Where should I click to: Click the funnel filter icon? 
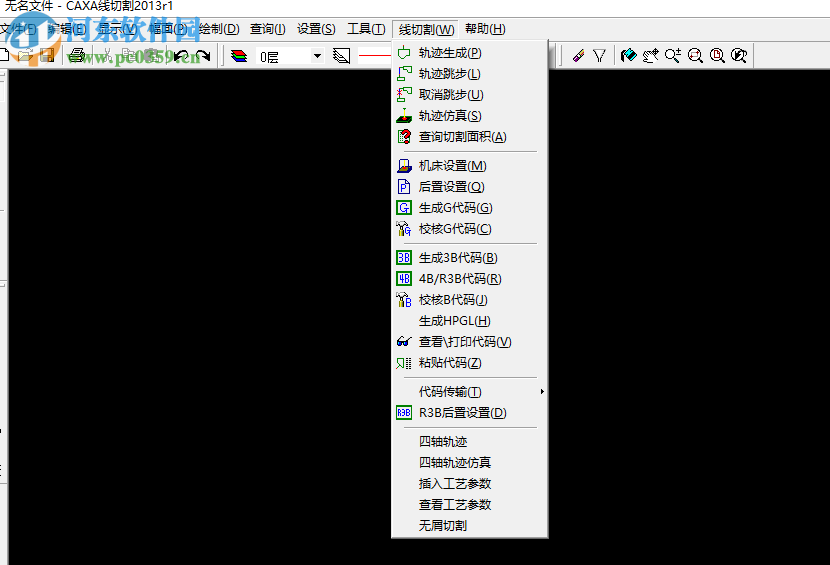point(599,55)
